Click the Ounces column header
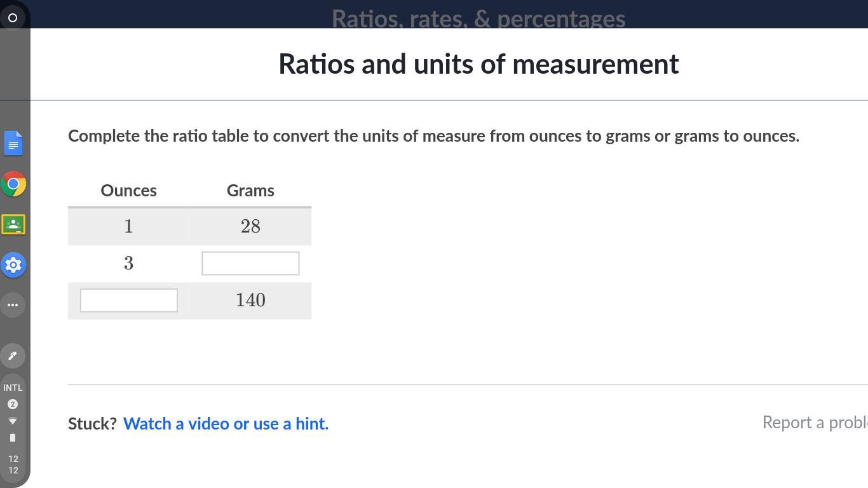The width and height of the screenshot is (868, 488). tap(129, 191)
